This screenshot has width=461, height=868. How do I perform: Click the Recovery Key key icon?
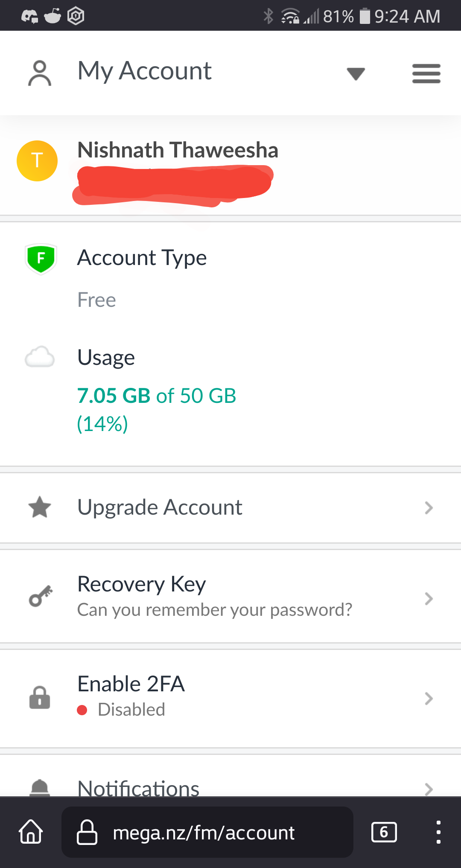pos(41,596)
